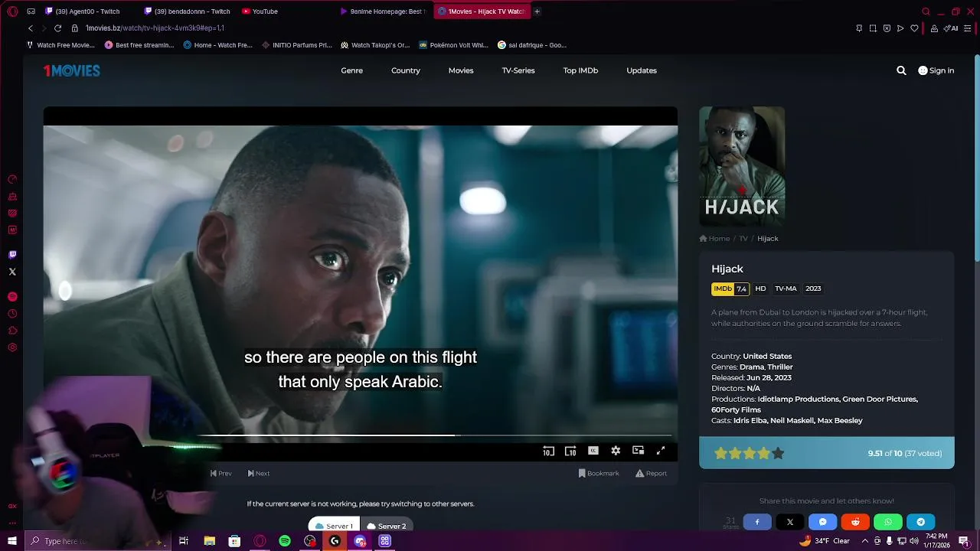Open a new browser tab

[537, 11]
